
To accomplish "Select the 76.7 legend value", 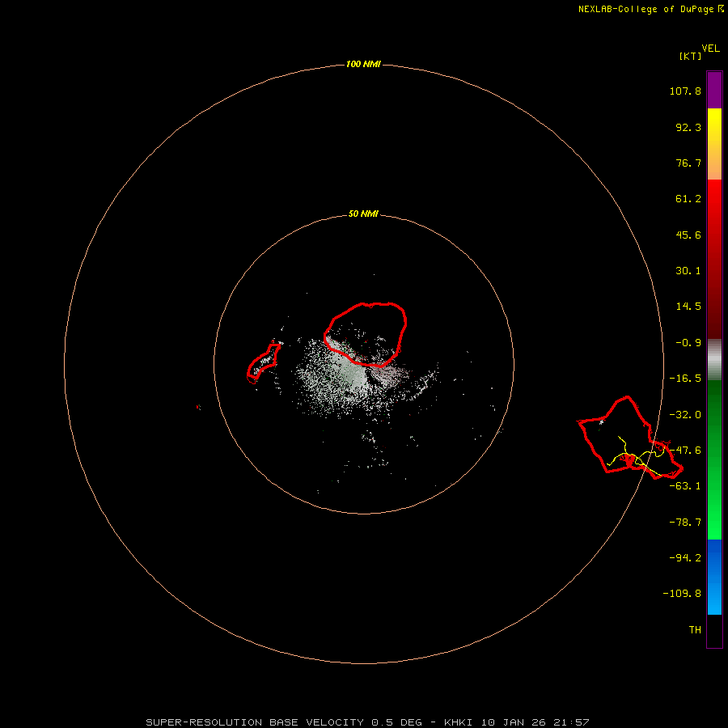I will coord(688,163).
